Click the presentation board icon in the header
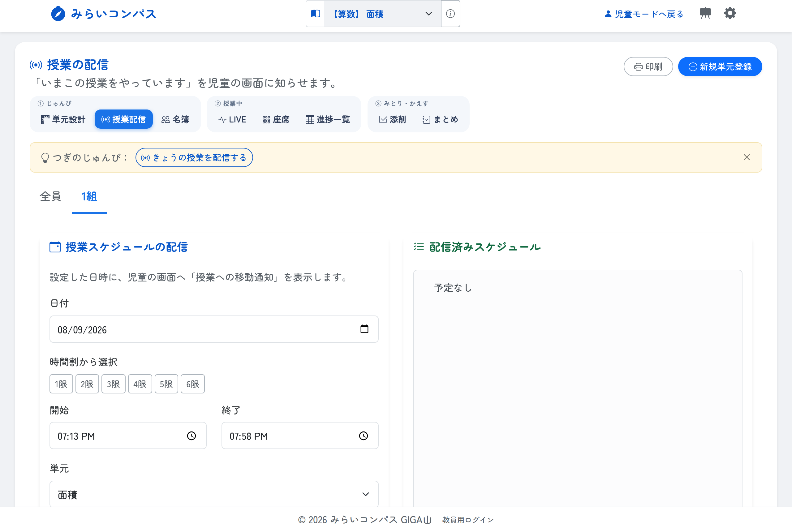The width and height of the screenshot is (792, 532). [x=705, y=14]
